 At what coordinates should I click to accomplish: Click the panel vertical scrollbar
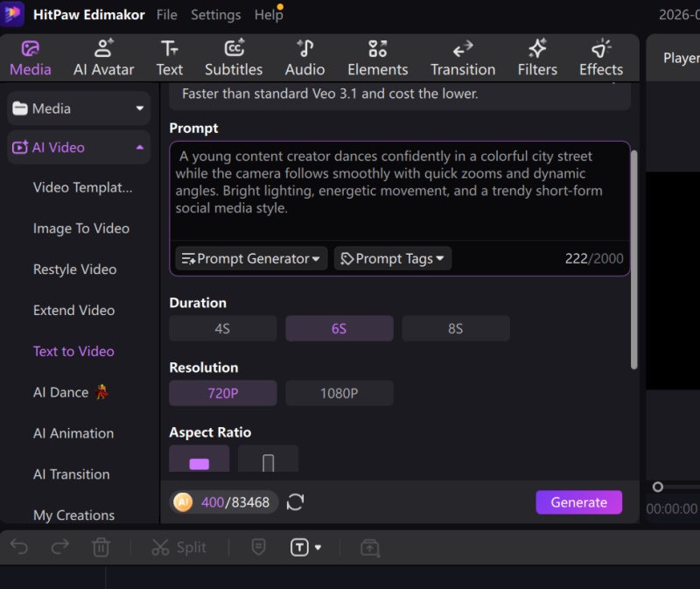pyautogui.click(x=633, y=260)
